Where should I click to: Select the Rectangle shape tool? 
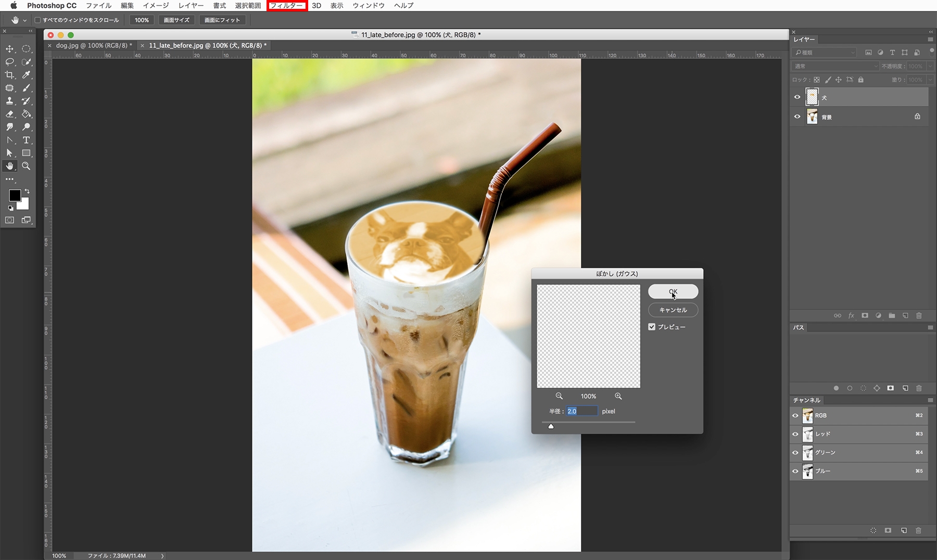click(x=26, y=153)
